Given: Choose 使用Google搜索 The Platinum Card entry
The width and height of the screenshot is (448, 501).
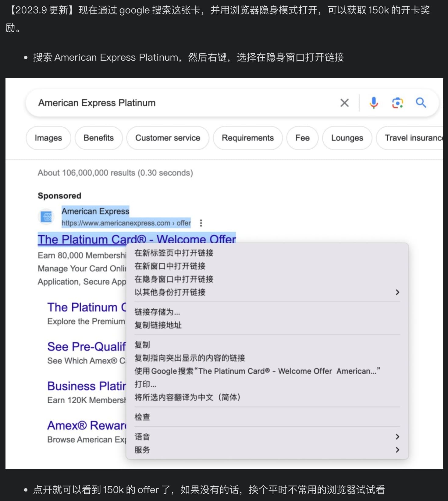Looking at the screenshot, I should [x=267, y=371].
